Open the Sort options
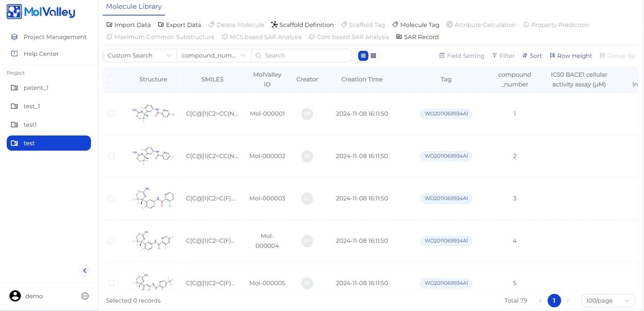The width and height of the screenshot is (644, 311). point(532,56)
